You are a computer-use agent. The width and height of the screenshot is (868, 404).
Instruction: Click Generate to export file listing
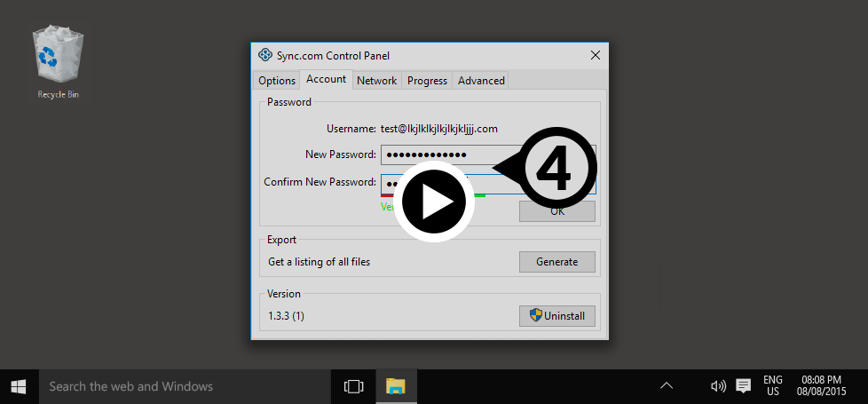pos(556,262)
